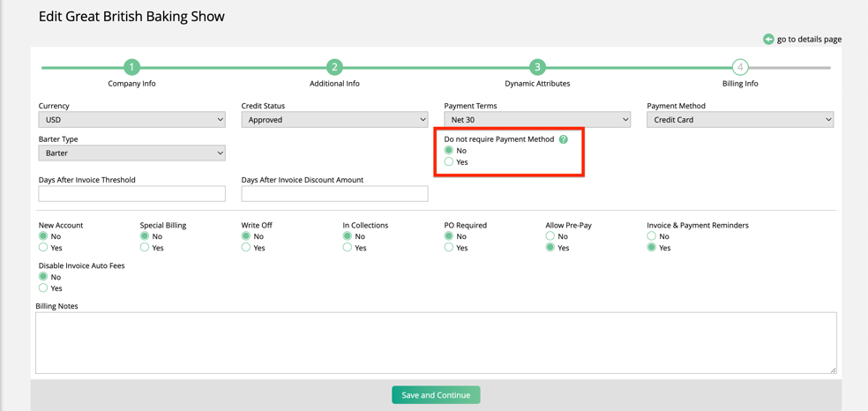
Task: Set Allow Pre-Pay to No
Action: tap(550, 236)
